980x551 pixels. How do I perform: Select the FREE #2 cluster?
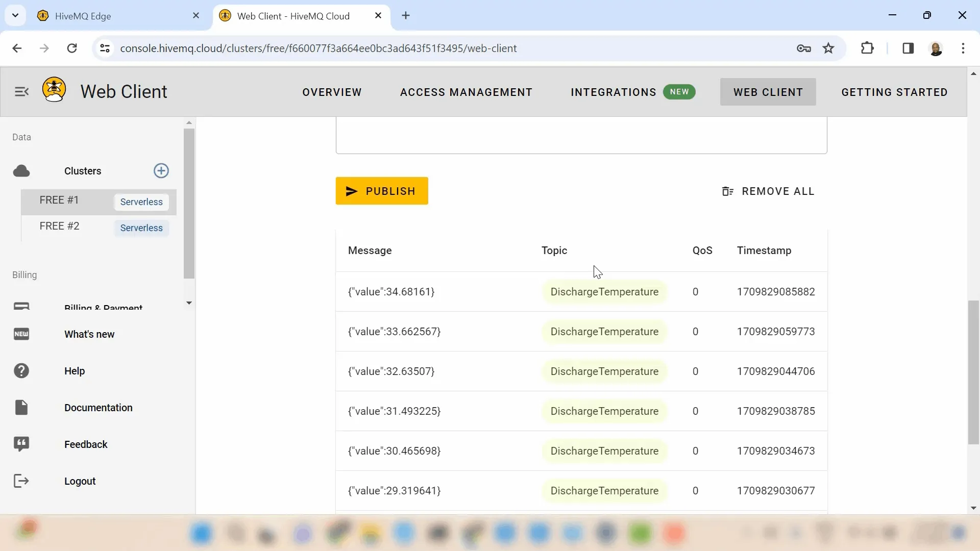click(99, 228)
